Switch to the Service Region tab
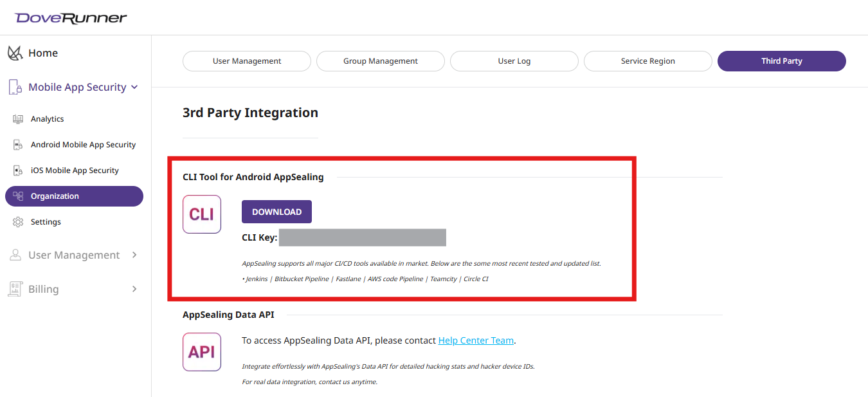The height and width of the screenshot is (397, 868). tap(648, 61)
